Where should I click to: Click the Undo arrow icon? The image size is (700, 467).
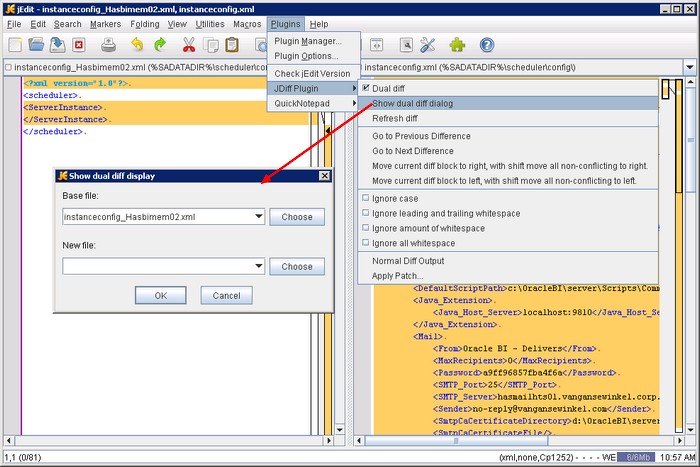click(136, 45)
